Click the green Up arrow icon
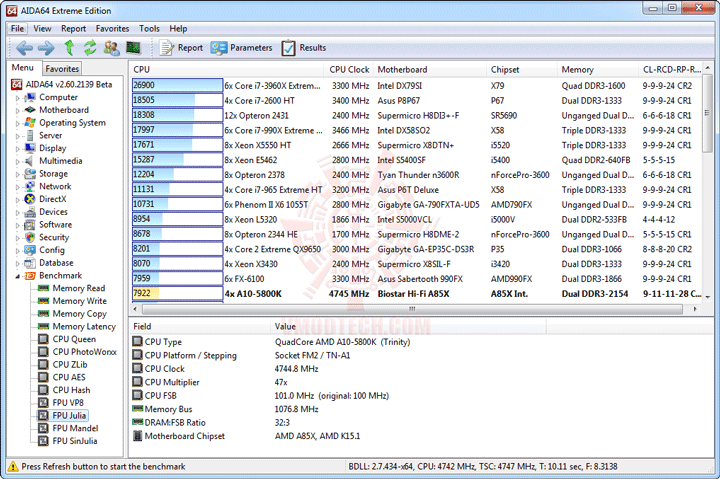The height and width of the screenshot is (479, 720). pos(69,47)
